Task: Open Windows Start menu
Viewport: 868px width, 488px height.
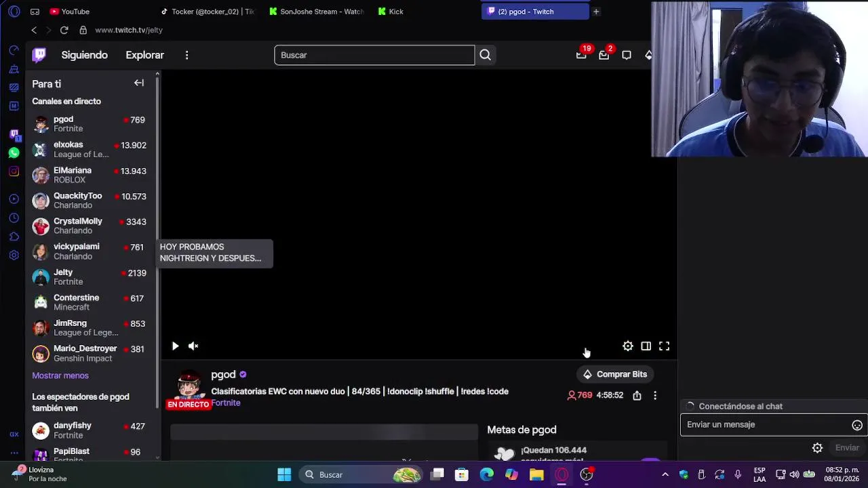Action: 284,474
